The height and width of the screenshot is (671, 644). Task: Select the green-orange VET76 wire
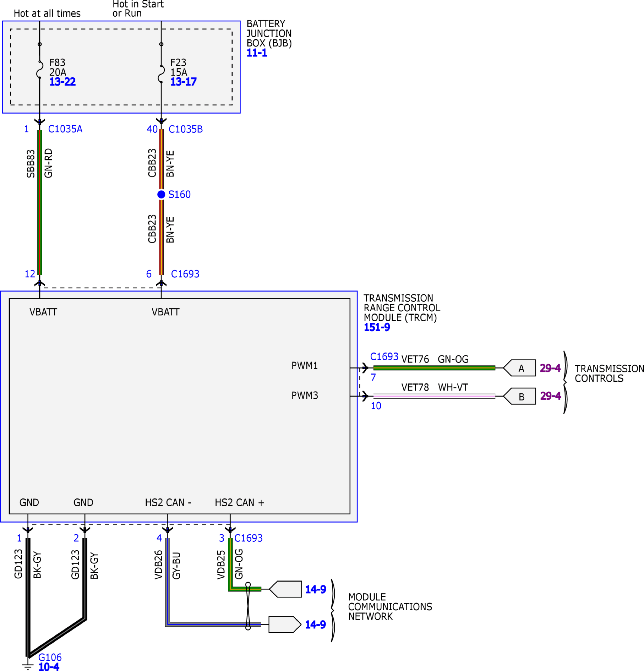click(x=434, y=368)
